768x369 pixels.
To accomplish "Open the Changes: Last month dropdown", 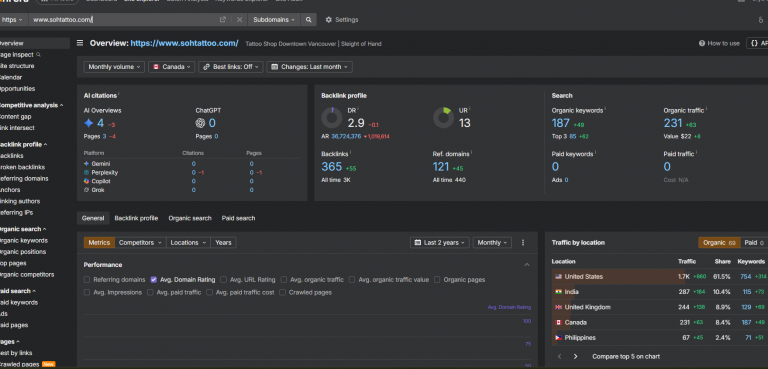I will (310, 67).
